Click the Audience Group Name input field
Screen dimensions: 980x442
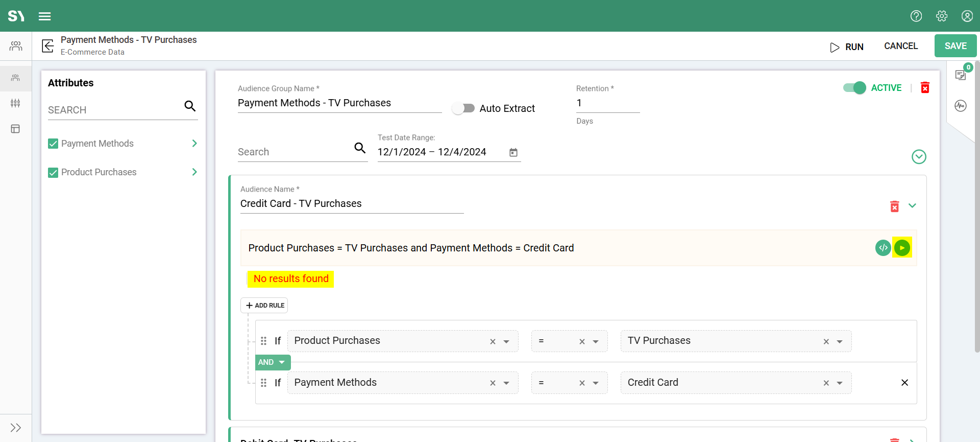339,103
